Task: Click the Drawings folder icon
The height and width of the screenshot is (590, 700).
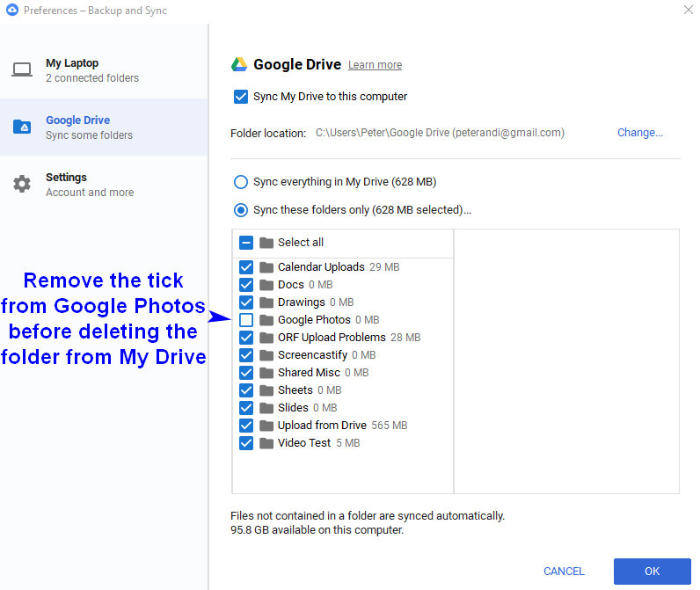Action: pos(266,302)
